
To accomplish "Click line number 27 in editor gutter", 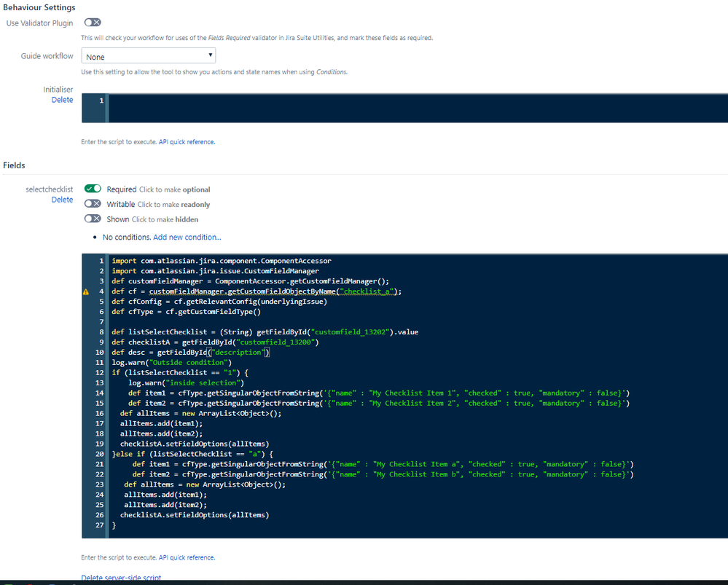I will [99, 525].
